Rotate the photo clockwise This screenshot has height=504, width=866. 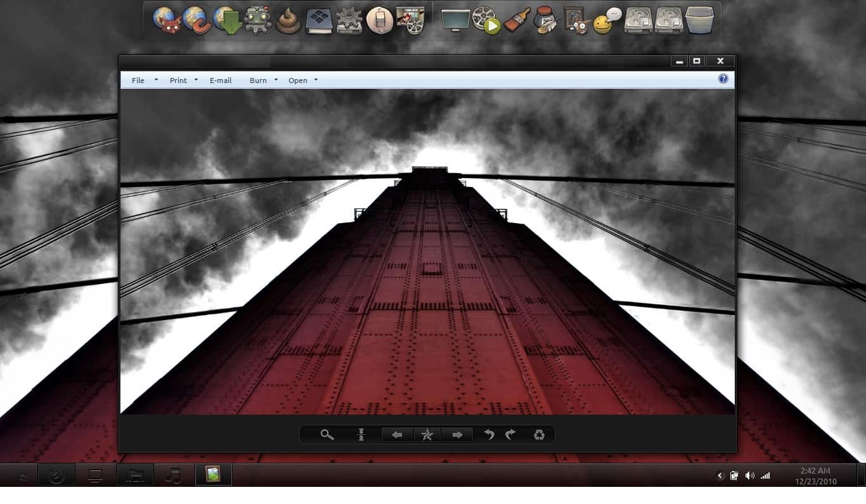(510, 435)
